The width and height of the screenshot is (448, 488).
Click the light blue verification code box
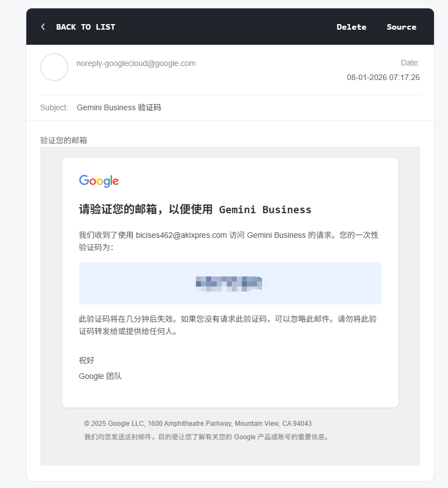(314, 283)
